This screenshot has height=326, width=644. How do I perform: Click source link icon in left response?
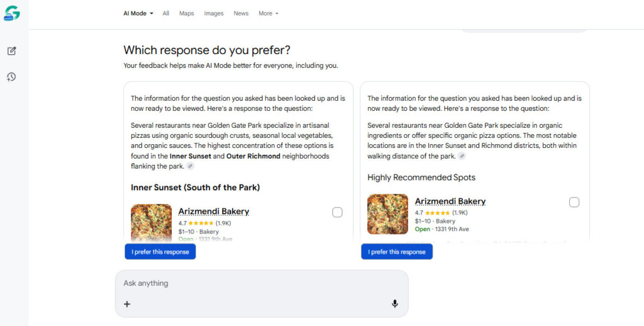[191, 166]
